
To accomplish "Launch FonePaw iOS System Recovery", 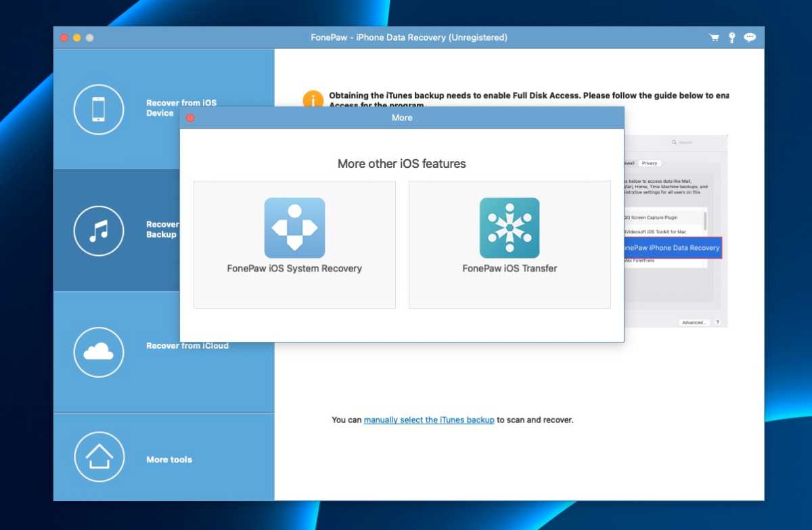I will click(294, 244).
